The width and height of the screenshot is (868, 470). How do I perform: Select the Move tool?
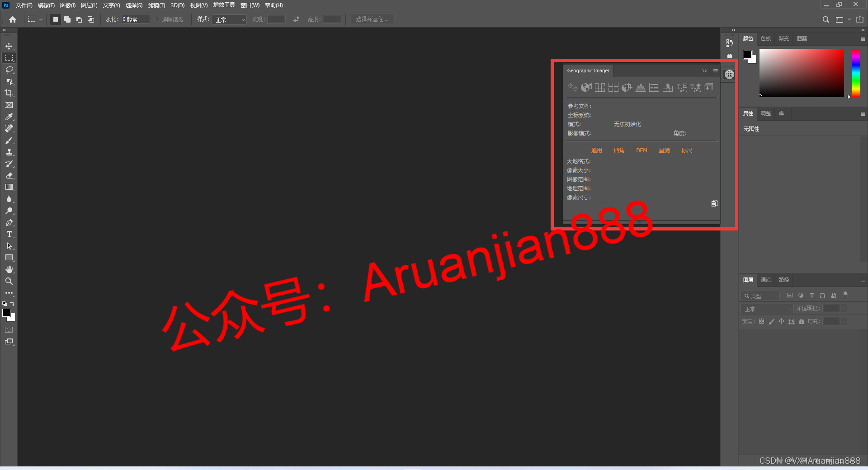(9, 46)
